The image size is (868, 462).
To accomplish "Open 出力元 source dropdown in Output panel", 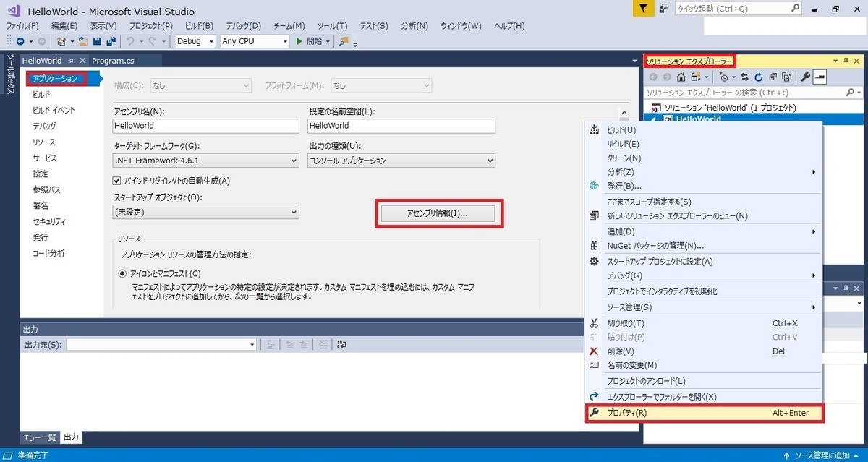I will pyautogui.click(x=161, y=345).
